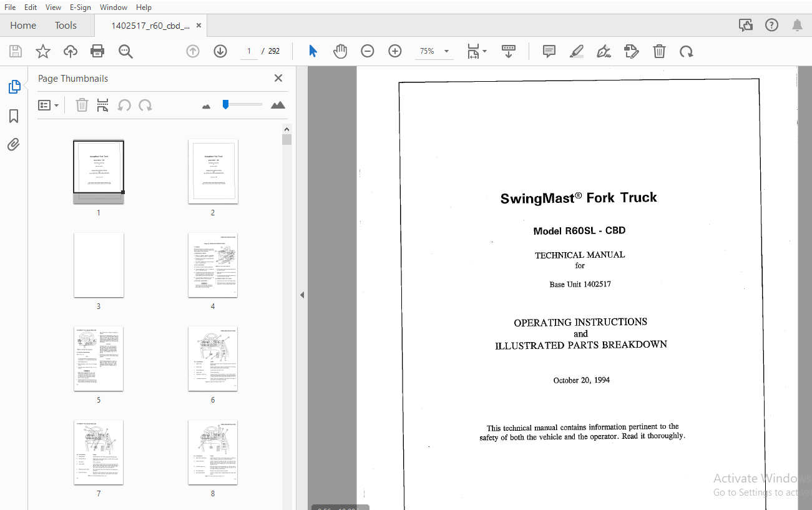
Task: Open the File menu
Action: tap(10, 7)
